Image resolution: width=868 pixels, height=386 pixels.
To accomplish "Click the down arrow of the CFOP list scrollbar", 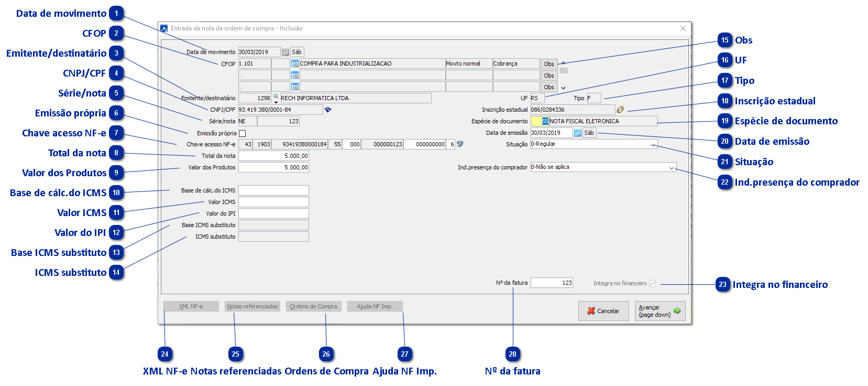I will click(564, 88).
